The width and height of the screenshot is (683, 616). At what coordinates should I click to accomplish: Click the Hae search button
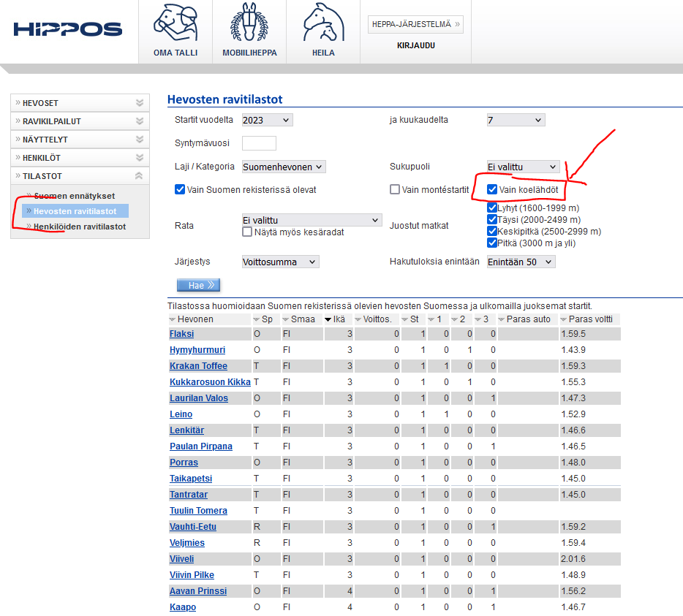pyautogui.click(x=198, y=285)
